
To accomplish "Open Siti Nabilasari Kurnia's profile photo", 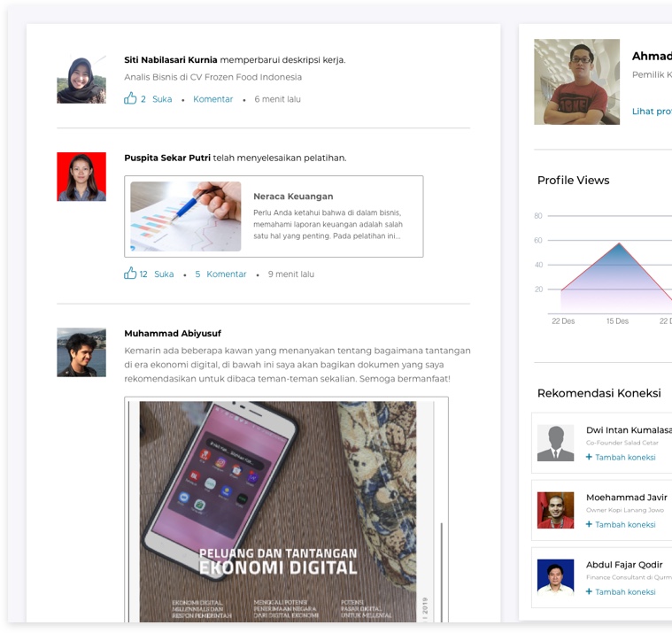I will (x=81, y=79).
